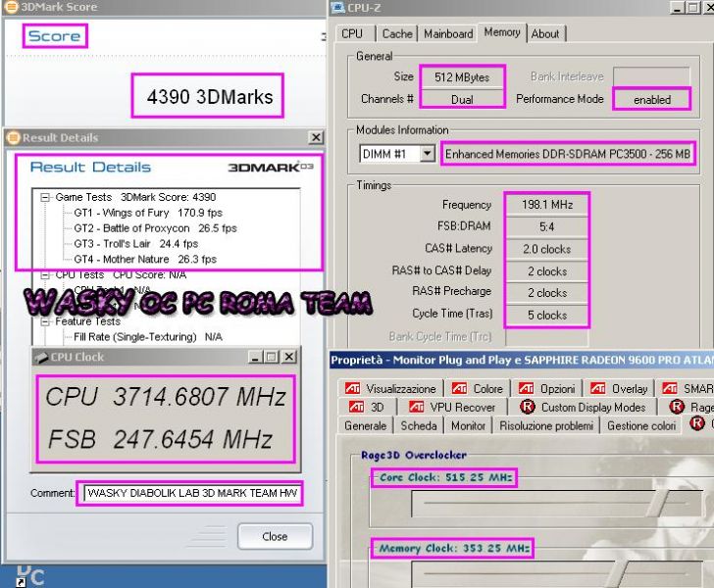The width and height of the screenshot is (714, 588).
Task: Switch to the Cache tab in CPU-Z
Action: pos(397,34)
